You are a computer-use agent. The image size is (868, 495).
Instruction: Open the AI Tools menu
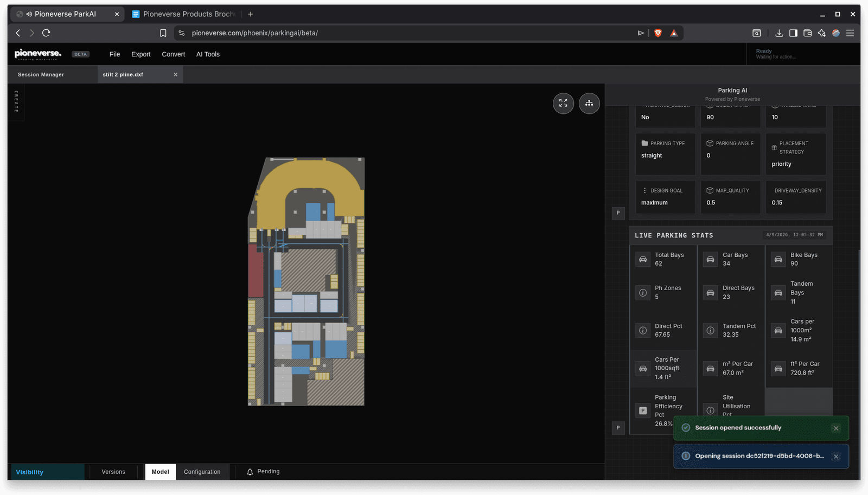[208, 54]
